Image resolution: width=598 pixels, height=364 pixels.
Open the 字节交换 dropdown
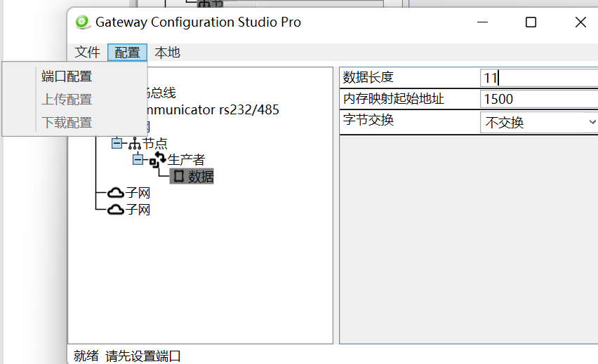click(590, 123)
